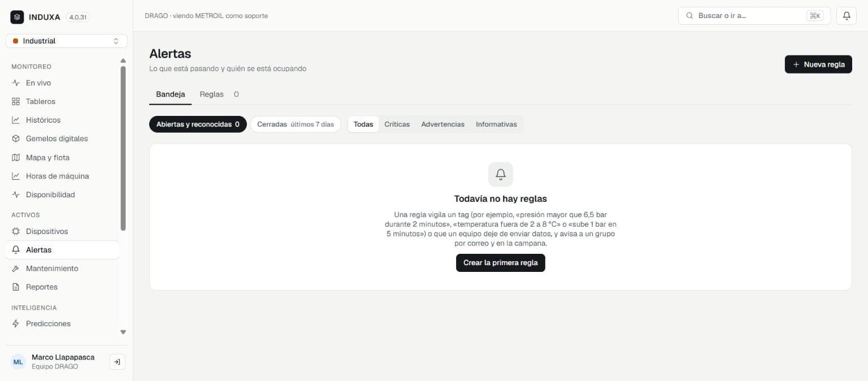The image size is (868, 381).
Task: Click the user name Marco Llapapasca
Action: click(x=63, y=357)
